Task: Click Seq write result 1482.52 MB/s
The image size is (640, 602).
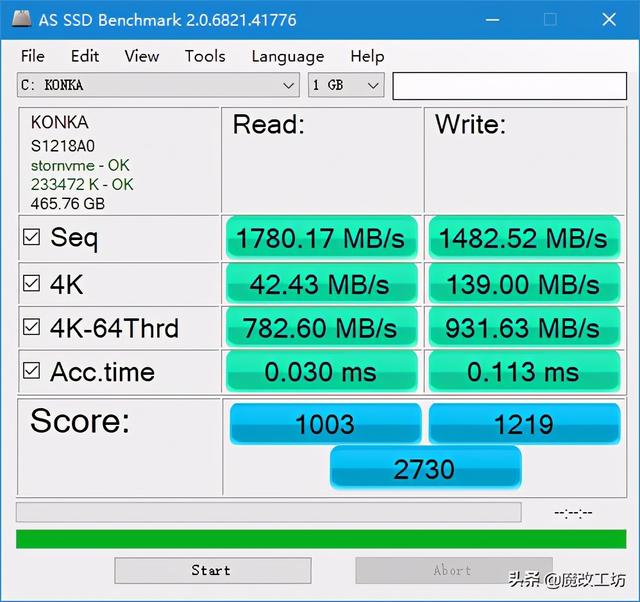Action: (524, 238)
